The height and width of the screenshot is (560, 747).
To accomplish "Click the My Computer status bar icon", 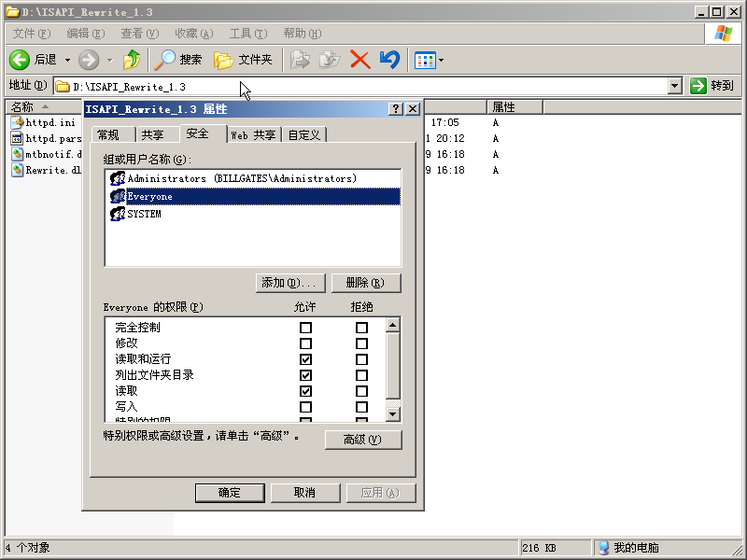I will pyautogui.click(x=603, y=548).
